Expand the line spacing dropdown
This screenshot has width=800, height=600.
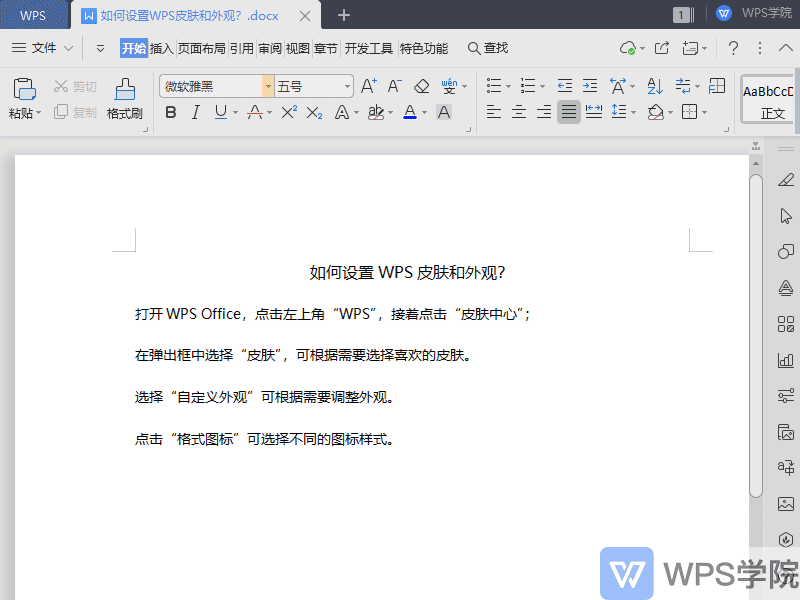[633, 112]
